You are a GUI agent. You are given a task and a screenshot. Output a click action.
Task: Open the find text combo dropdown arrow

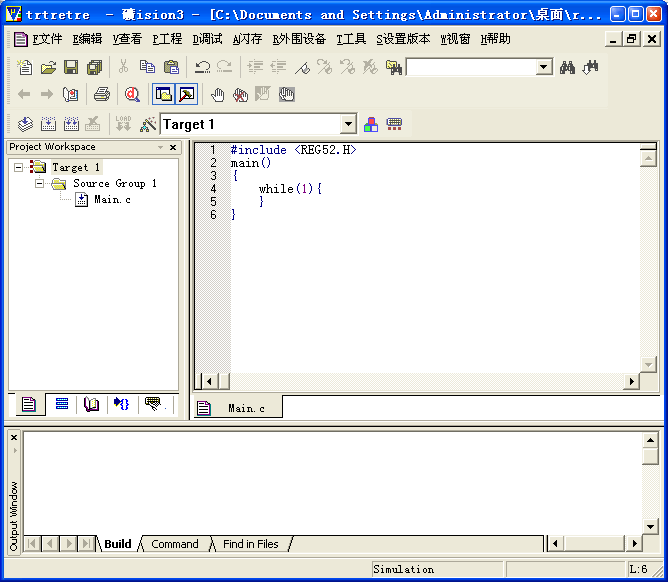(544, 67)
